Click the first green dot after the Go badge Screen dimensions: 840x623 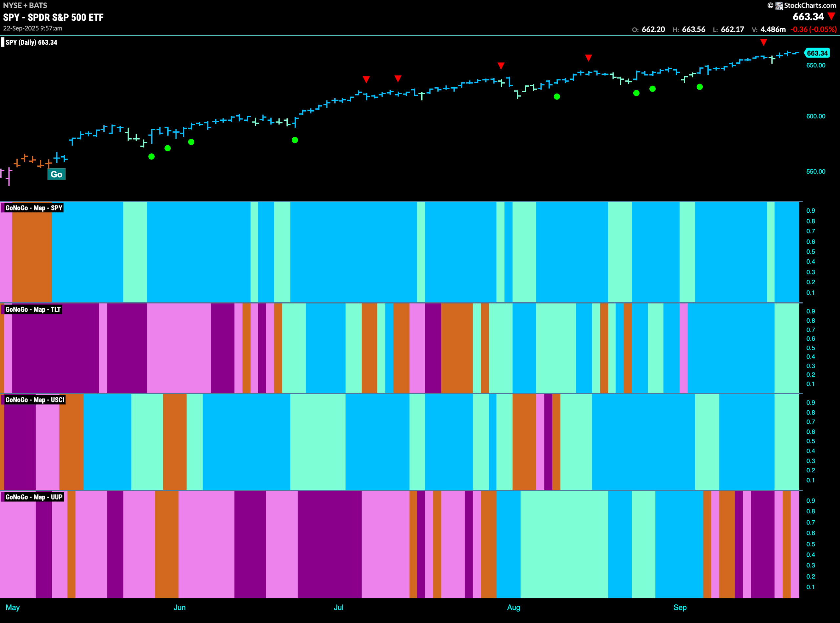[x=152, y=157]
